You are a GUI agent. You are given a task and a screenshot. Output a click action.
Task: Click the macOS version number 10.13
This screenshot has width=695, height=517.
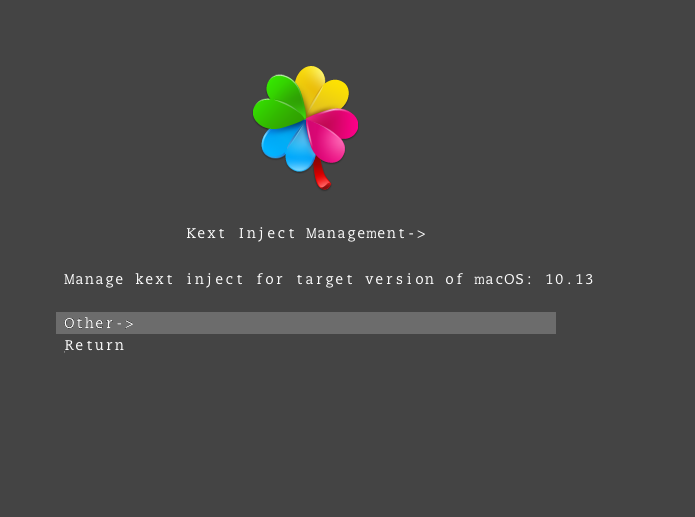(x=569, y=279)
